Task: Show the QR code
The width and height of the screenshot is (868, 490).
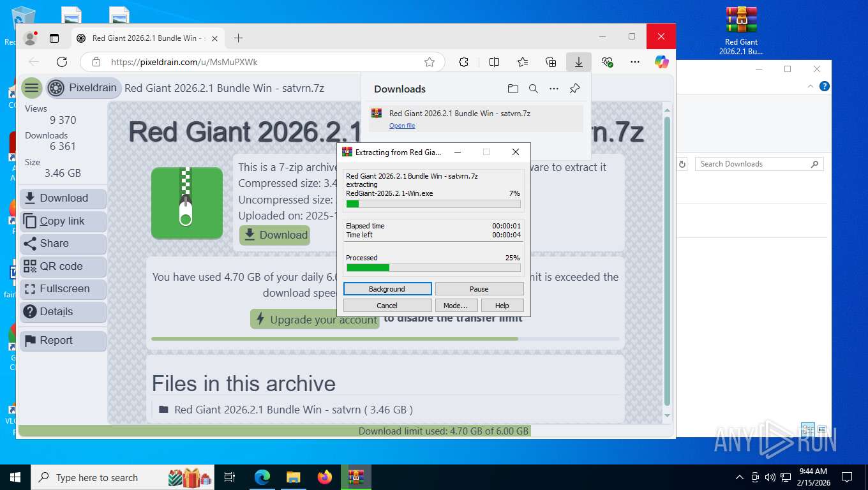Action: [63, 266]
